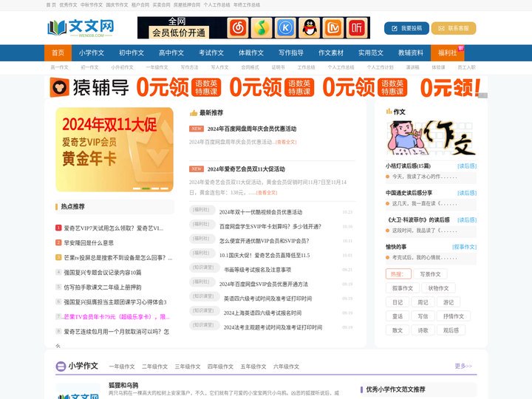The width and height of the screenshot is (532, 399).
Task: Open the 作文素材 navigation tab
Action: tap(331, 52)
